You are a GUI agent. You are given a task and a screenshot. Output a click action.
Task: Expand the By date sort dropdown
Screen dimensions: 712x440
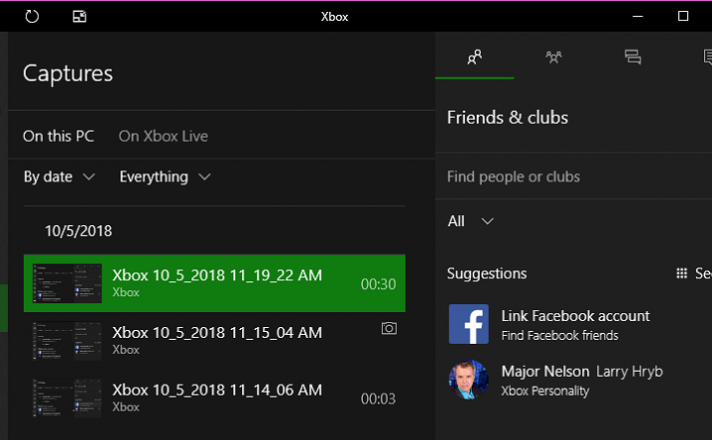[x=59, y=177]
